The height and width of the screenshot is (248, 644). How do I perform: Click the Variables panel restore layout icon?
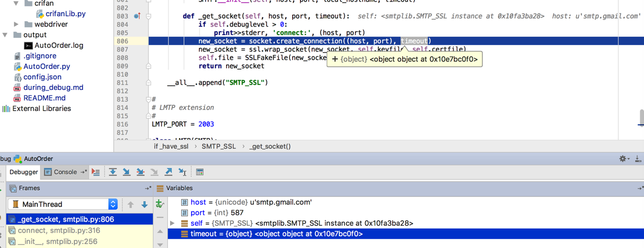640,188
